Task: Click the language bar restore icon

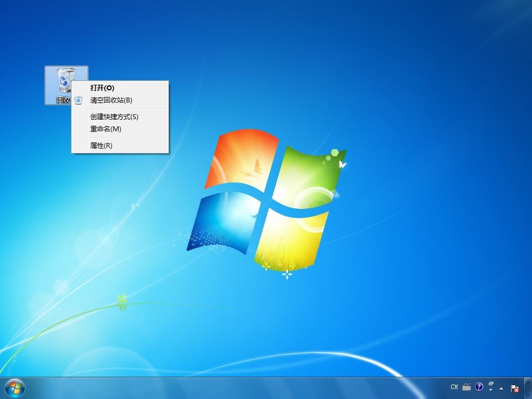Action: [490, 384]
